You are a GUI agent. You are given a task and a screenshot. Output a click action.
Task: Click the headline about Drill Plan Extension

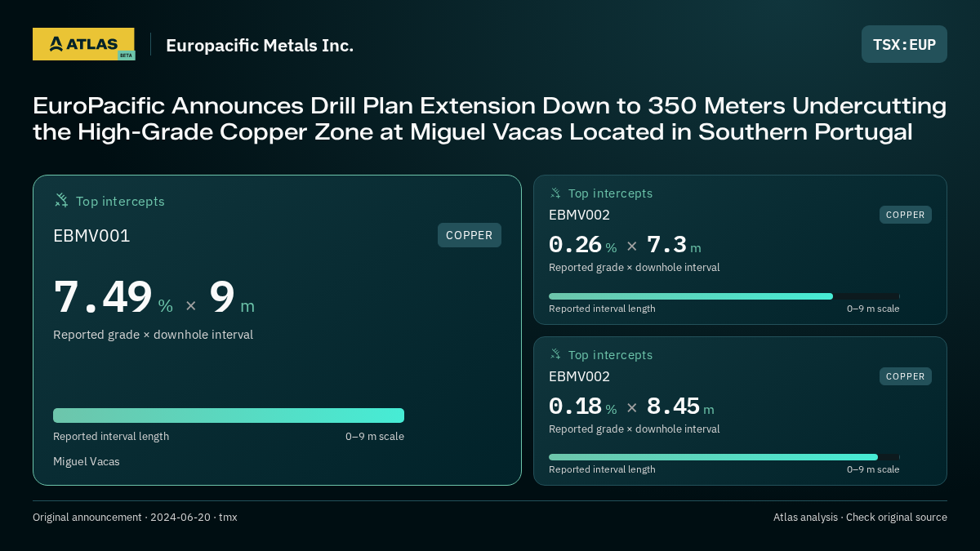click(490, 118)
